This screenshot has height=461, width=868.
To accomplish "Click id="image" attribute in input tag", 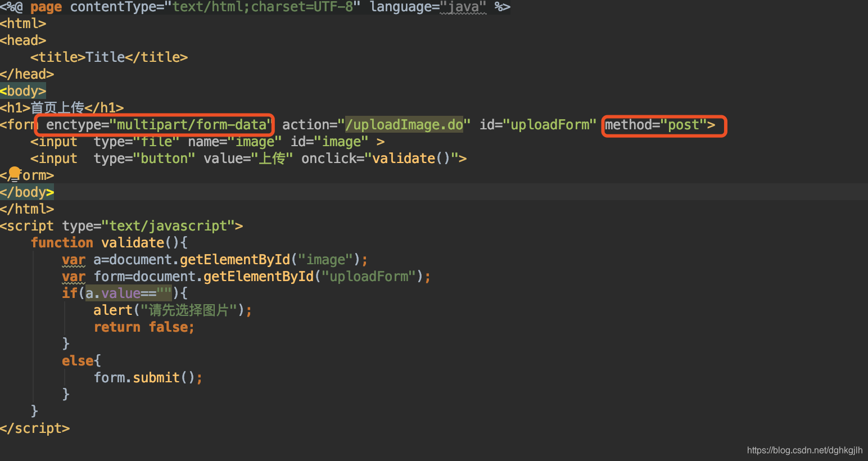I will (x=329, y=142).
